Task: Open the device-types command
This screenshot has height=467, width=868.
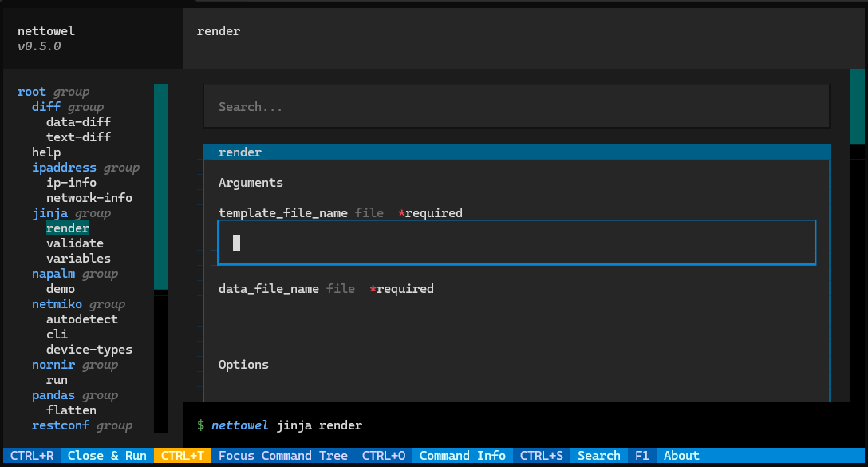Action: coord(89,350)
